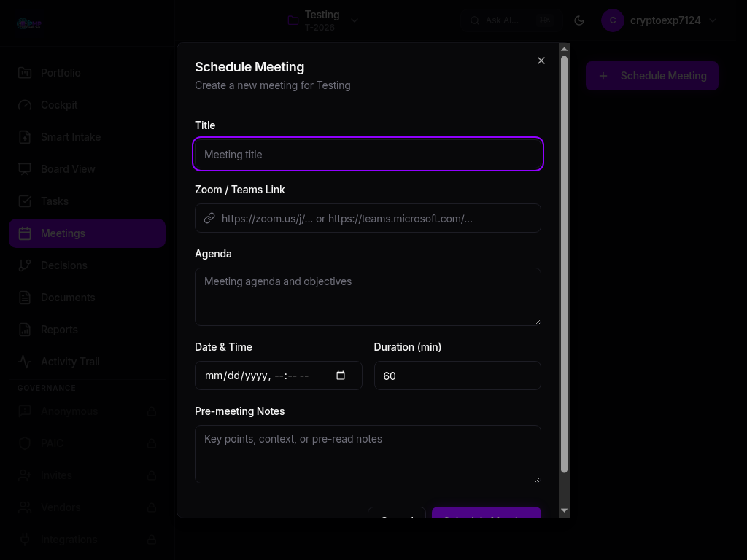Click the Duration (min) field showing 60
Image resolution: width=747 pixels, height=560 pixels.
click(x=457, y=376)
